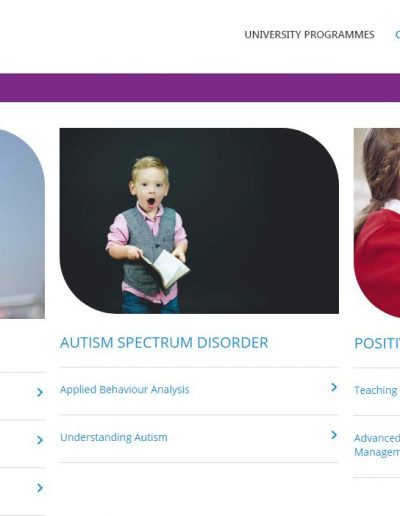
Task: Open the Teaching link in the right column
Action: click(x=376, y=390)
